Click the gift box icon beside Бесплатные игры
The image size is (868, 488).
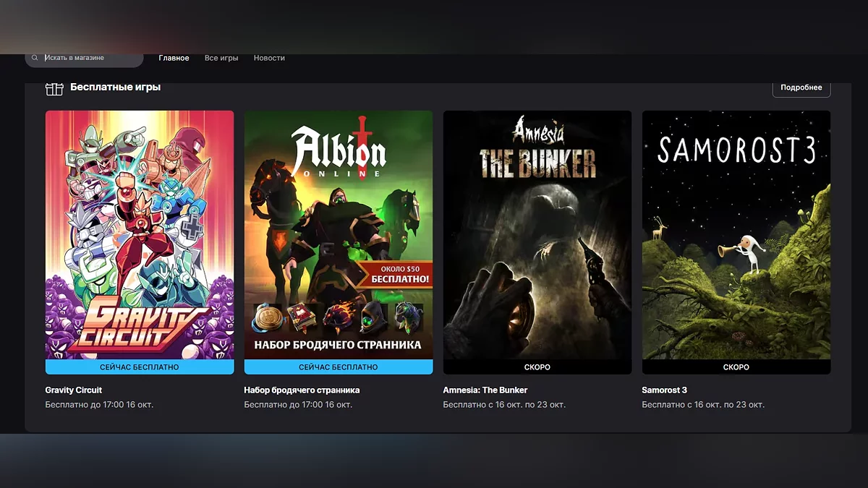[54, 89]
